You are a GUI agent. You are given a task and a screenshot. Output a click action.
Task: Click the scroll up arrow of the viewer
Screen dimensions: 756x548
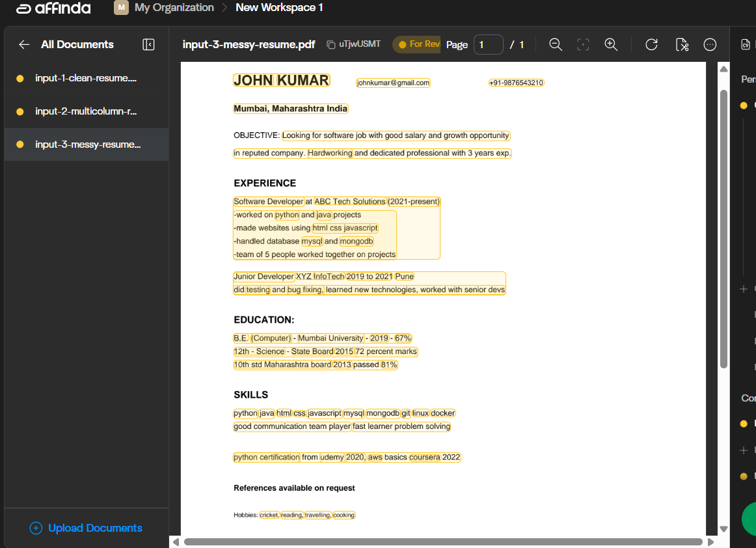point(723,69)
